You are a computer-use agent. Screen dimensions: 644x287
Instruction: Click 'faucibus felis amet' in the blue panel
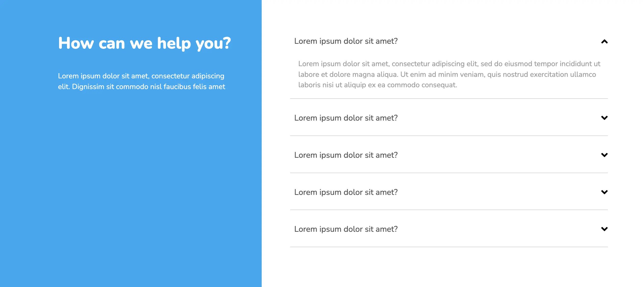(x=194, y=87)
